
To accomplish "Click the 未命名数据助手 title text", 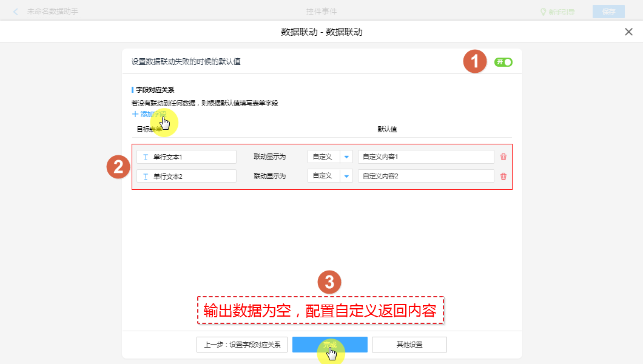I will pyautogui.click(x=53, y=12).
